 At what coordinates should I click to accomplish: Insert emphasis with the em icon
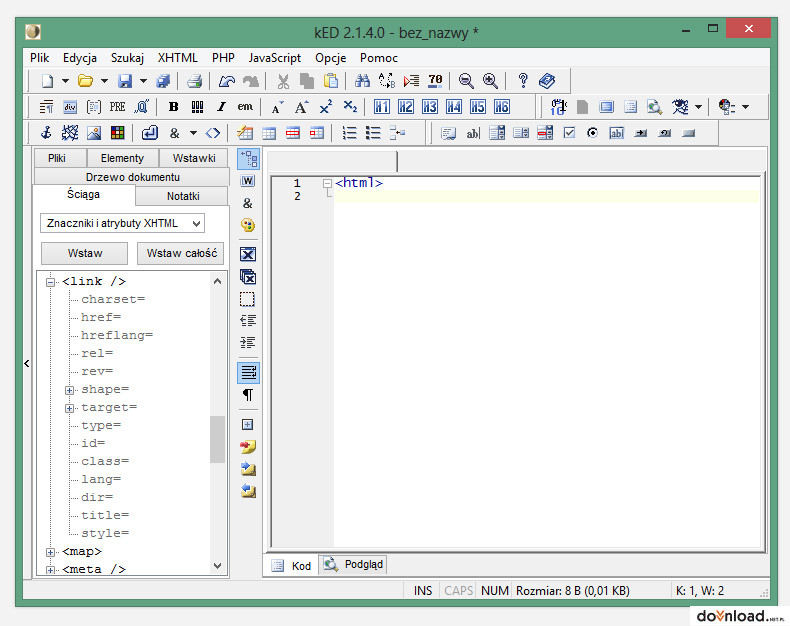[x=245, y=107]
